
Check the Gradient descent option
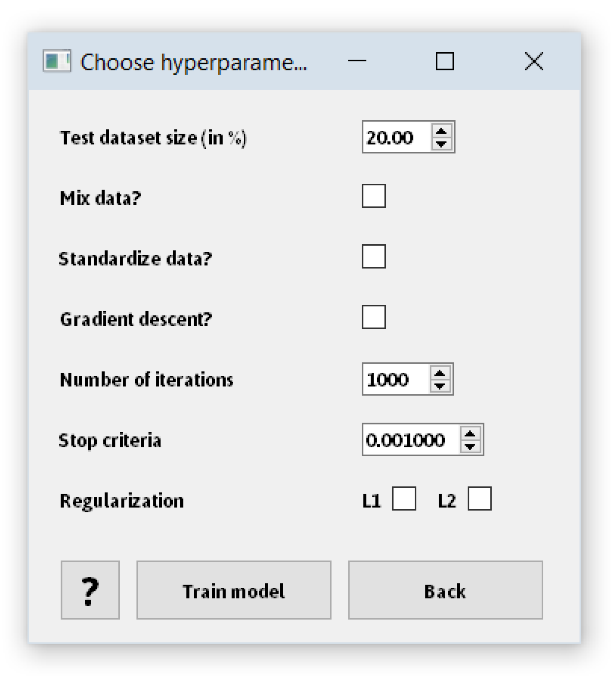(x=374, y=317)
